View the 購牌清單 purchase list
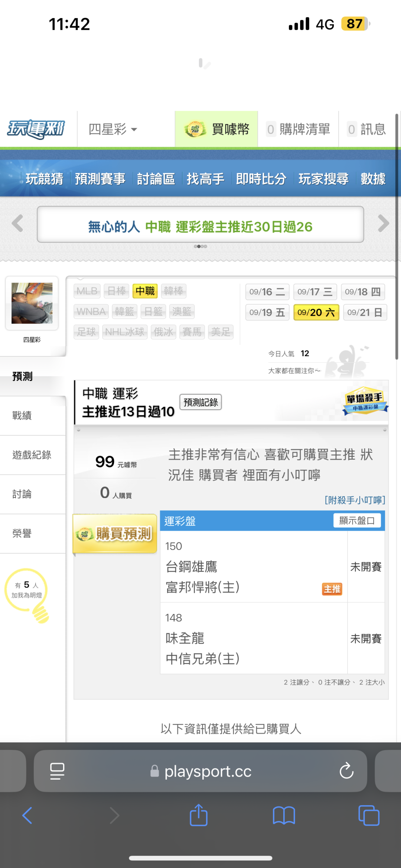Image resolution: width=401 pixels, height=868 pixels. [298, 129]
